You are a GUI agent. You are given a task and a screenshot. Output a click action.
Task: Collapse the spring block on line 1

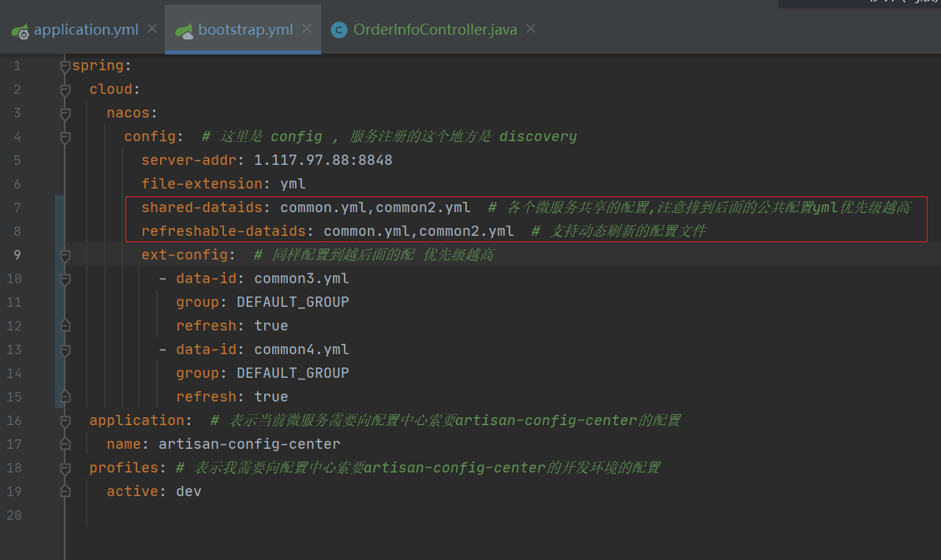(65, 66)
